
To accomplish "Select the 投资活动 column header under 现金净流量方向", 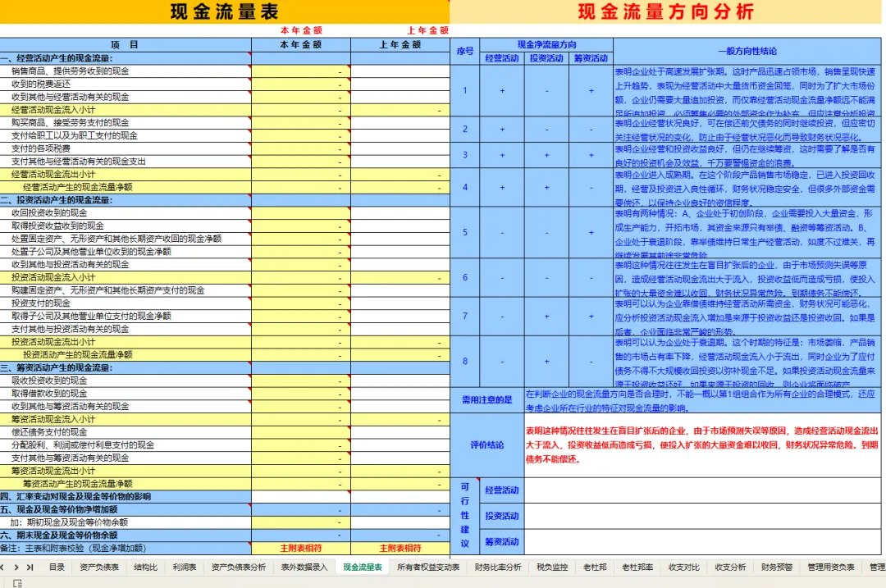I will click(546, 58).
